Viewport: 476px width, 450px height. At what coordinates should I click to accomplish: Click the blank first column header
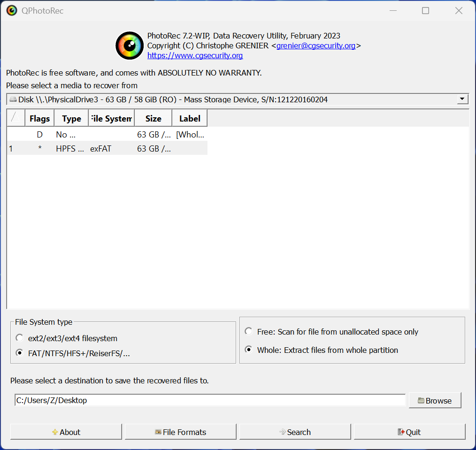(x=16, y=118)
